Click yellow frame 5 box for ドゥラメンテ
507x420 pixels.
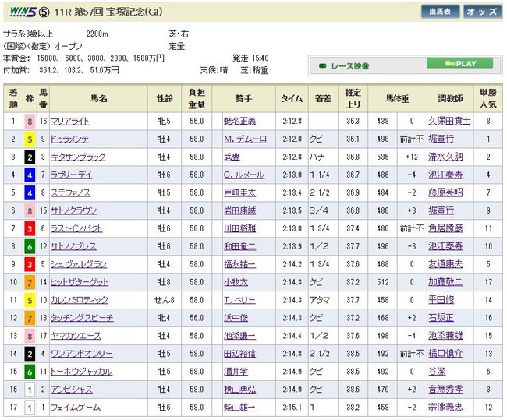(x=30, y=139)
